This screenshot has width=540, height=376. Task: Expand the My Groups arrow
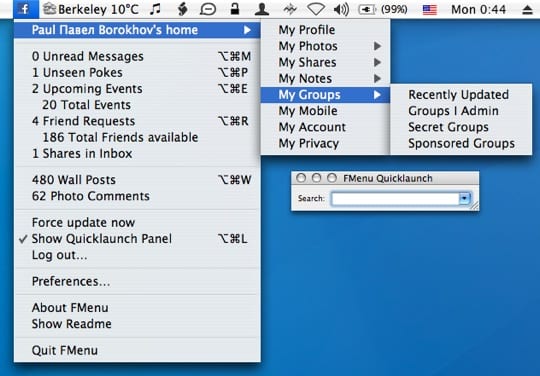377,95
